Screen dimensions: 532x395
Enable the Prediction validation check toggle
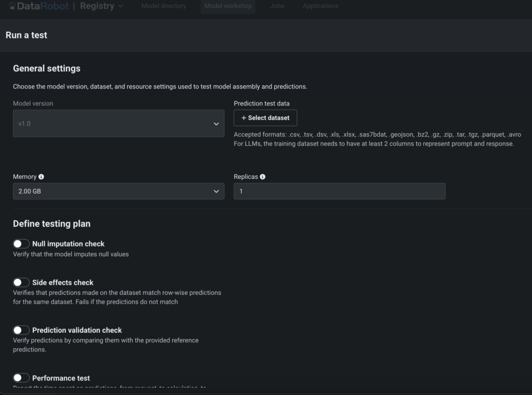click(x=21, y=330)
